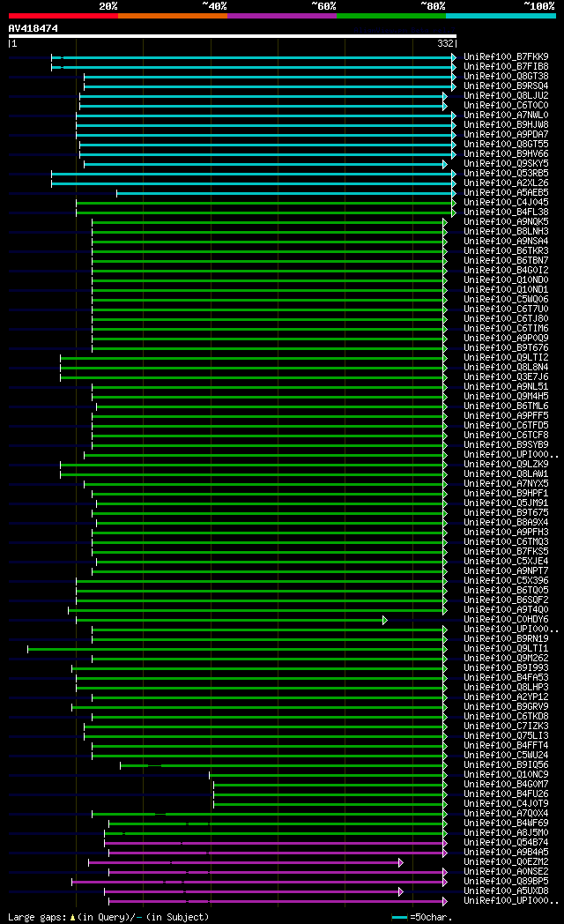Select the UniRef100_Q3E7J6 label
Viewport: 564px width, 924px height.
tap(506, 377)
